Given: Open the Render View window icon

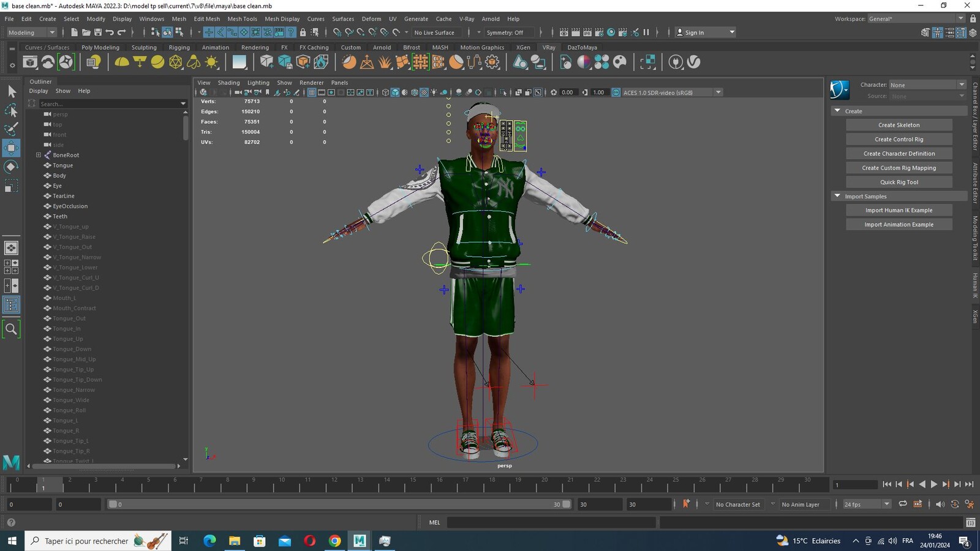Looking at the screenshot, I should point(563,32).
